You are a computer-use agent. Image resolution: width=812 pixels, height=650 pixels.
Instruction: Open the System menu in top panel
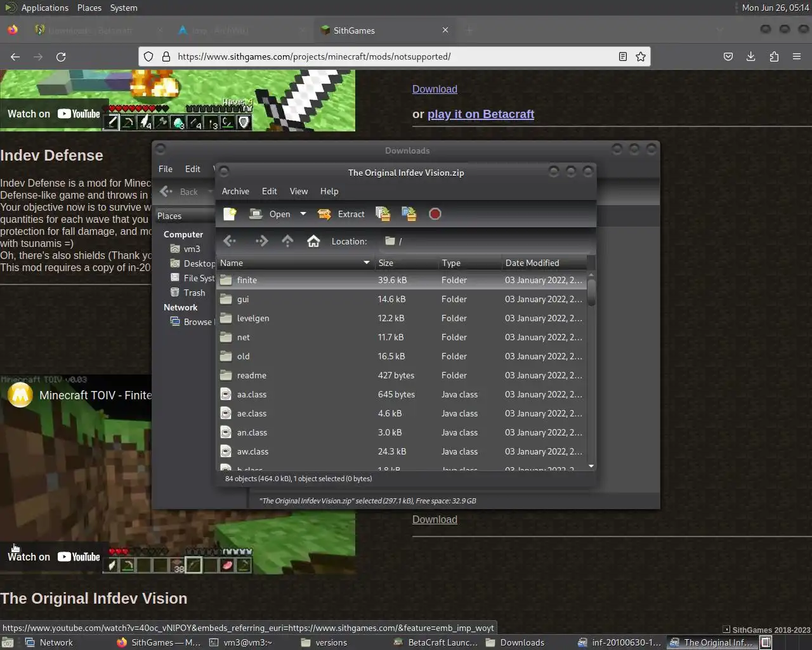pyautogui.click(x=124, y=8)
